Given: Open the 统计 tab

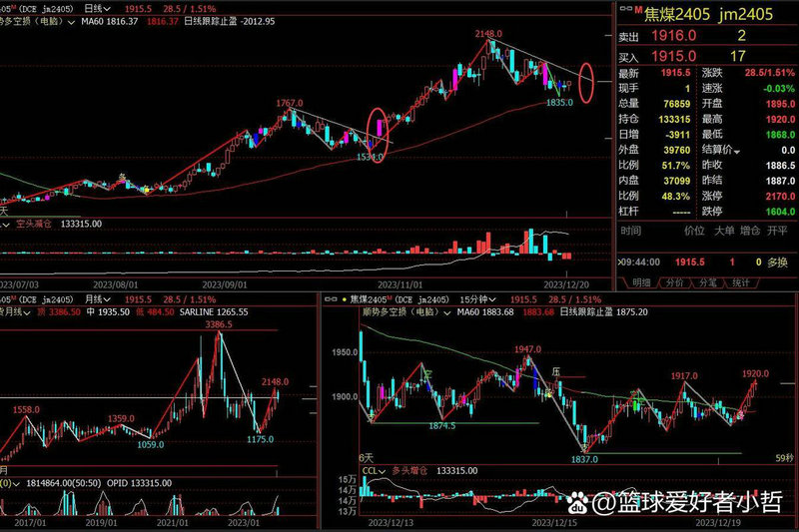Looking at the screenshot, I should tap(740, 282).
